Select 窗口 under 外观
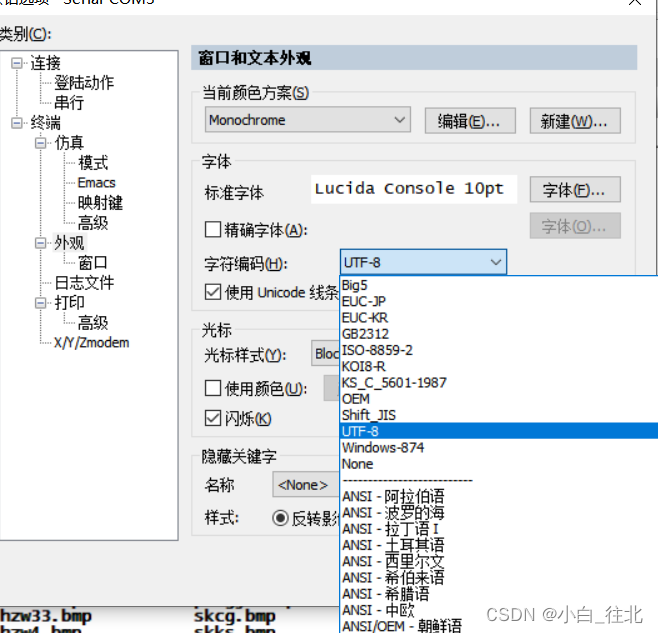658x633 pixels. pyautogui.click(x=93, y=263)
